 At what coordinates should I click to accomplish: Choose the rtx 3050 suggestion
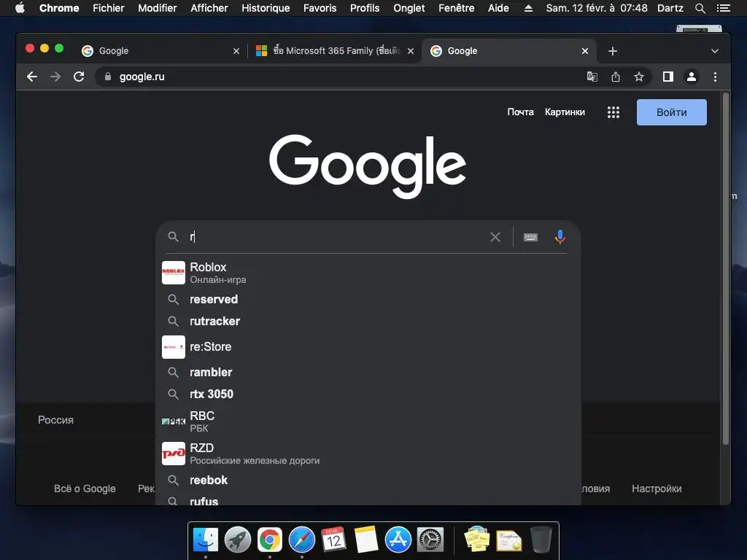[368, 394]
